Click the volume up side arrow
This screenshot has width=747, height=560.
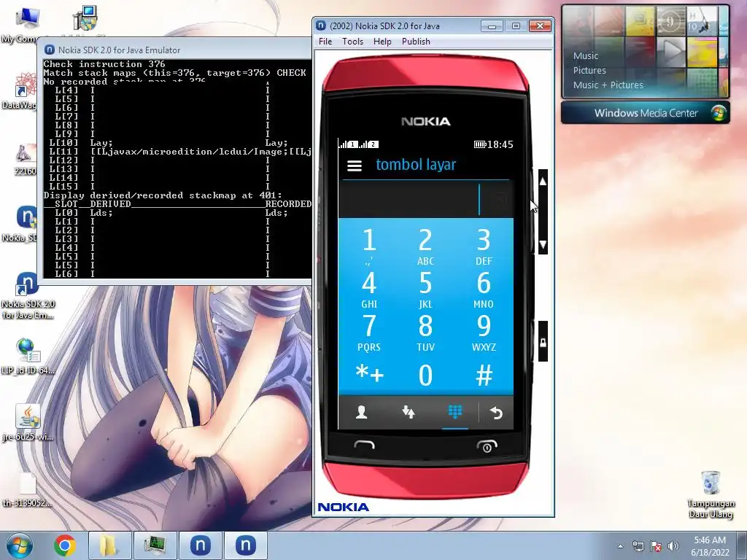point(543,182)
